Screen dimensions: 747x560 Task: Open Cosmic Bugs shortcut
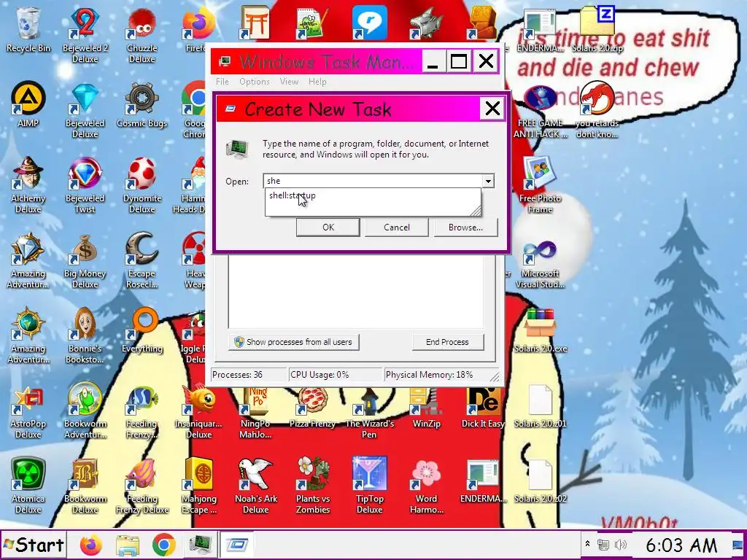pos(142,105)
